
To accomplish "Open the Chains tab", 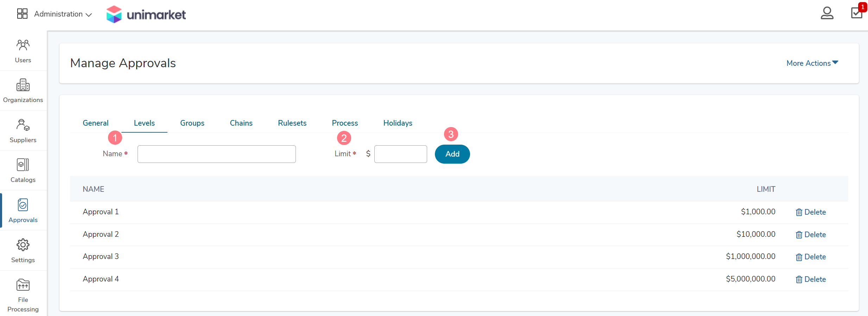I will [241, 123].
